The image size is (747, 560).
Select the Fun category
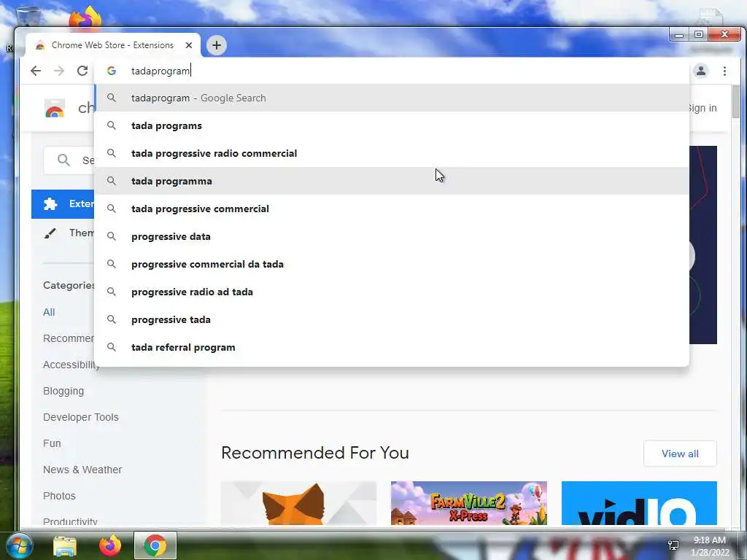click(x=52, y=443)
